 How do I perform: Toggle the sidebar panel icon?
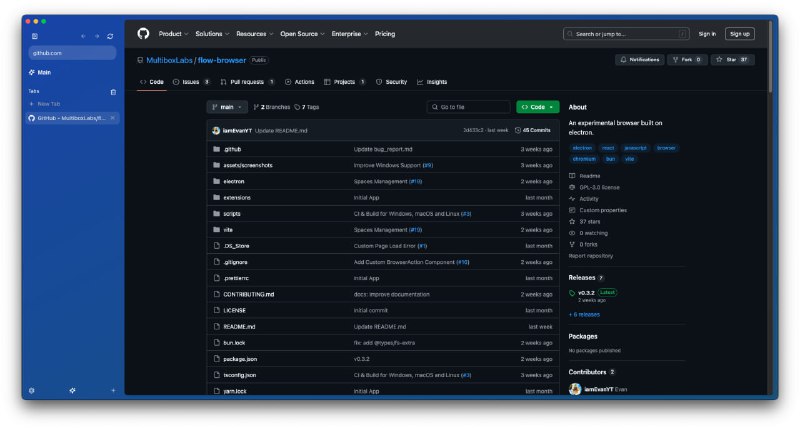35,36
